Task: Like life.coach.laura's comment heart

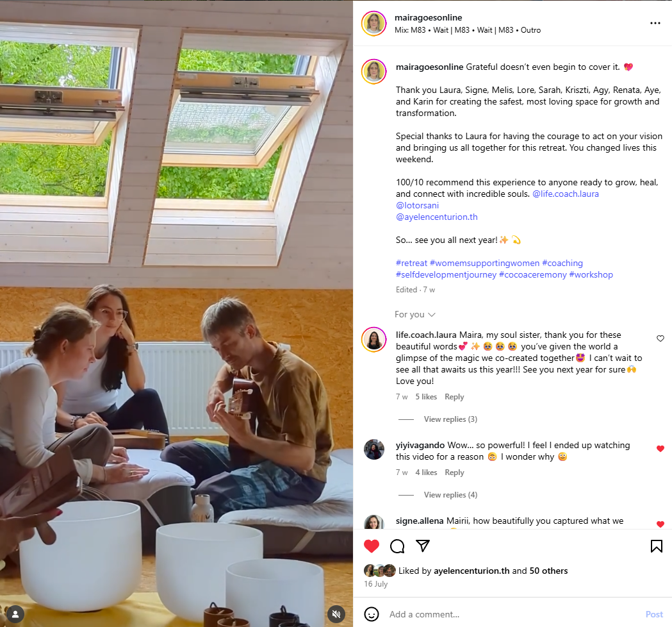Action: (x=660, y=339)
